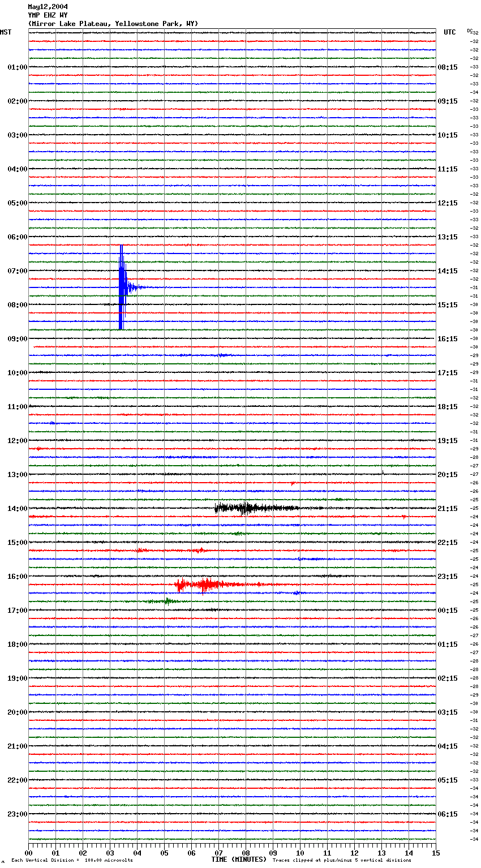Select the 03:00 MST row label

tap(18, 135)
